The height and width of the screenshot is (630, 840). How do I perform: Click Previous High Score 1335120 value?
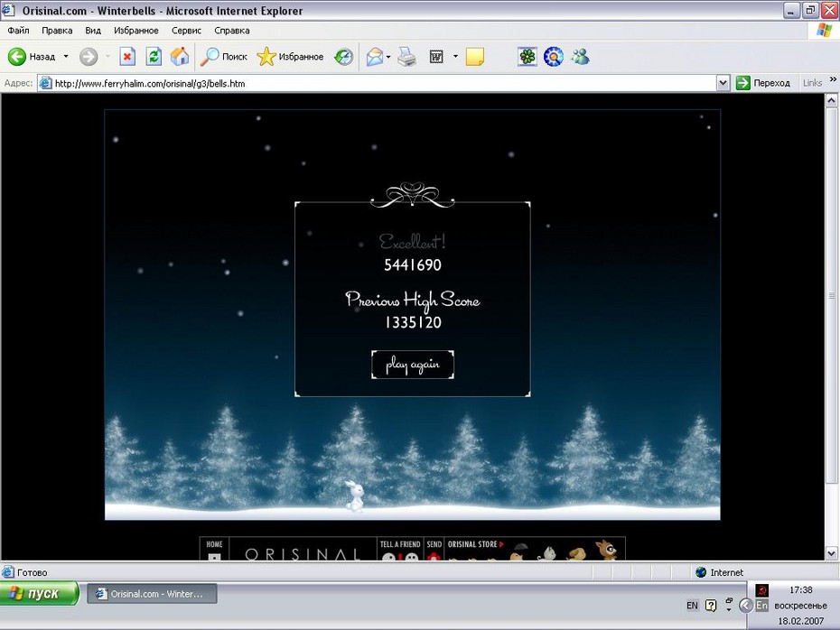pyautogui.click(x=413, y=322)
